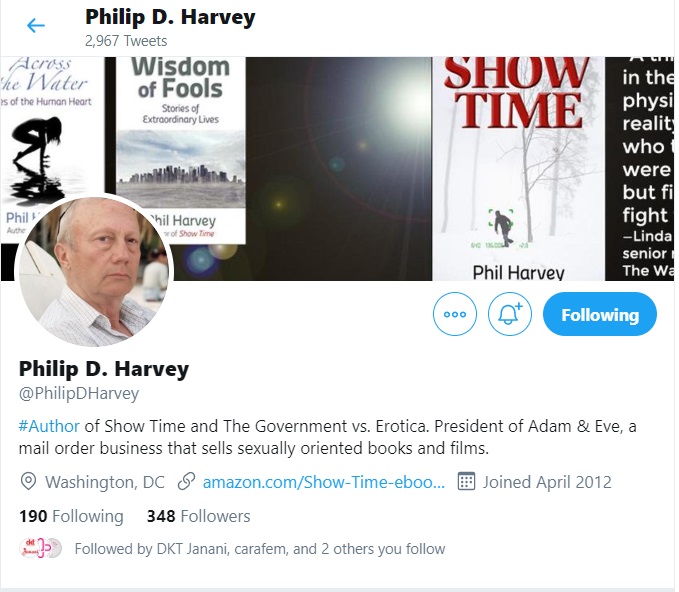
Task: Click the DKT Janani follower avatars
Action: (x=41, y=548)
